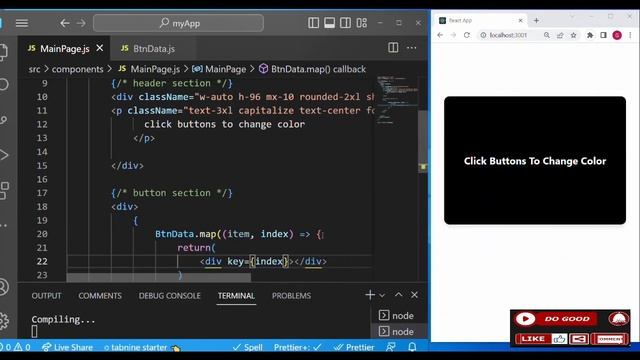Click 'BtnData.map' on line 20
Screen dimensions: 640x360
pos(185,234)
